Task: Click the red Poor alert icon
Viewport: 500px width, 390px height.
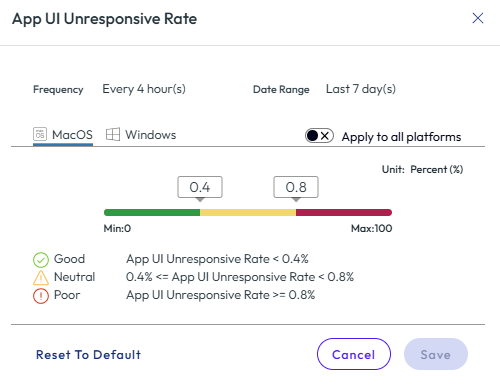Action: pos(41,296)
